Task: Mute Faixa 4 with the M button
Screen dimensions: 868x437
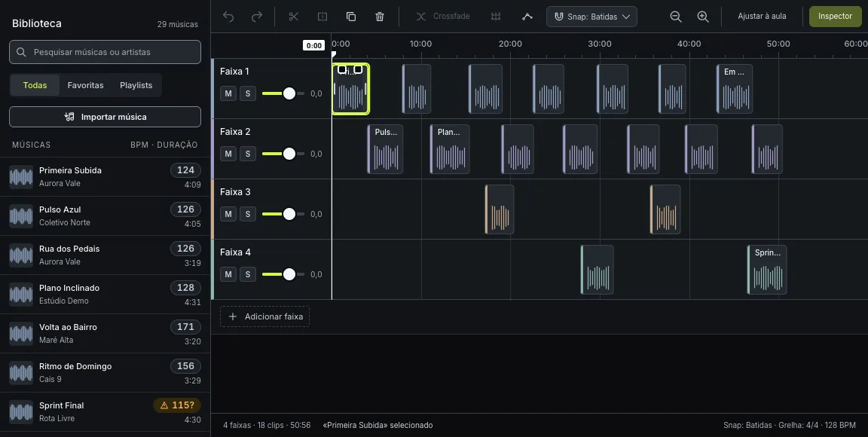Action: tap(228, 274)
